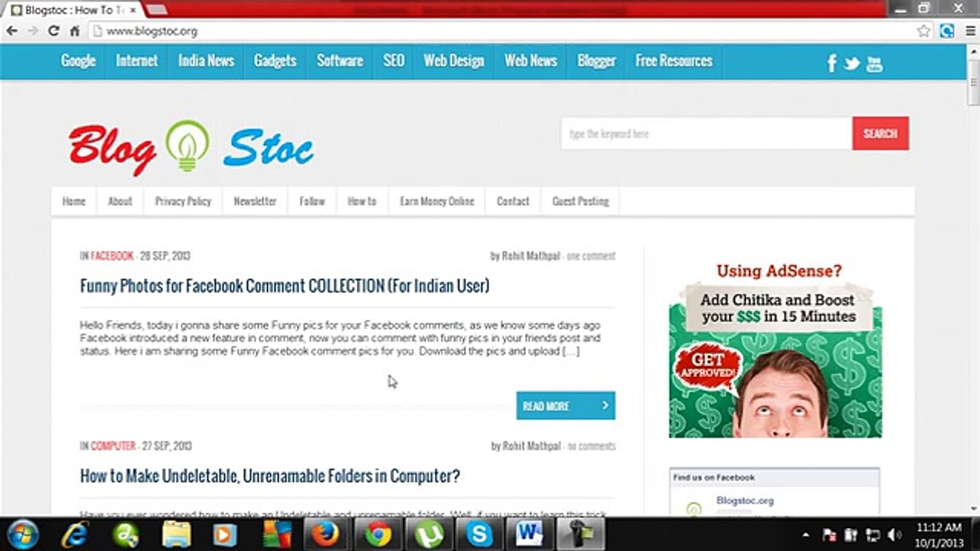Screen dimensions: 980x551
Task: Open Chrome menu hamburger icon
Action: click(970, 31)
